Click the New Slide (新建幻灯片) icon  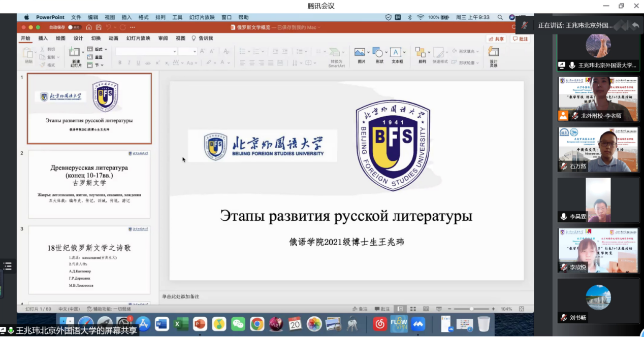[74, 52]
